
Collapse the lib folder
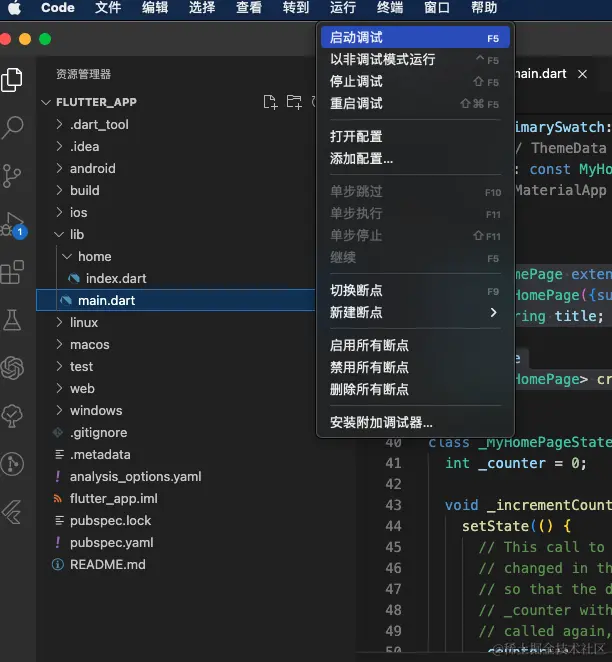(60, 234)
